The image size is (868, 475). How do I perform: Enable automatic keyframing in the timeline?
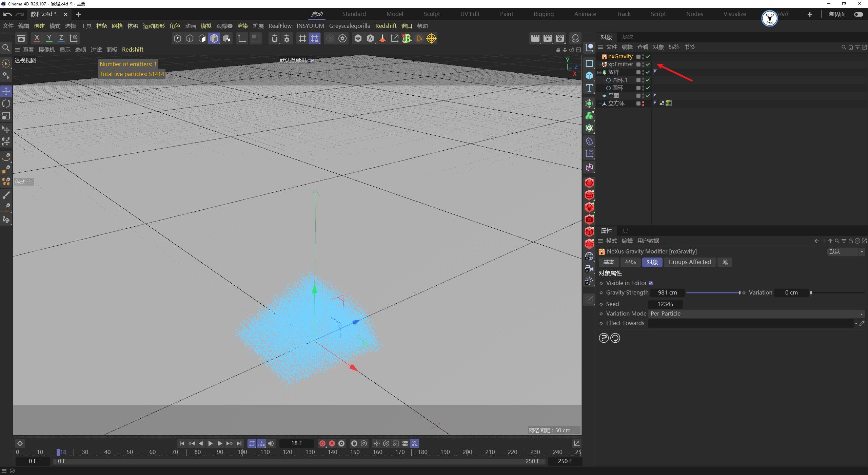point(332,443)
